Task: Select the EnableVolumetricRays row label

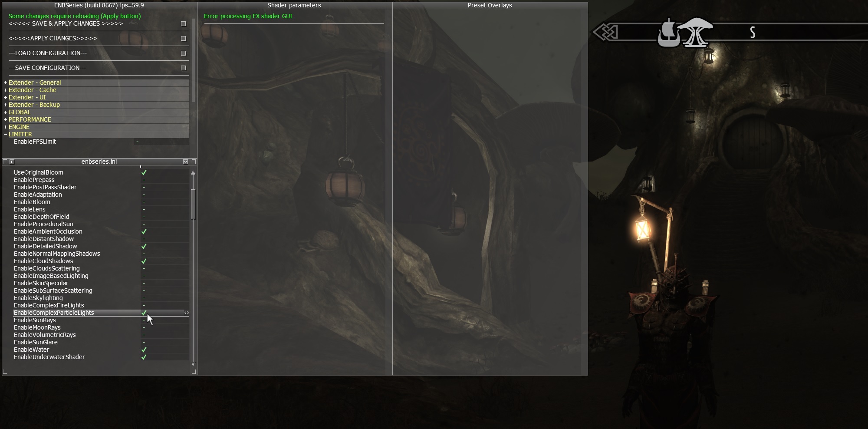Action: [45, 335]
